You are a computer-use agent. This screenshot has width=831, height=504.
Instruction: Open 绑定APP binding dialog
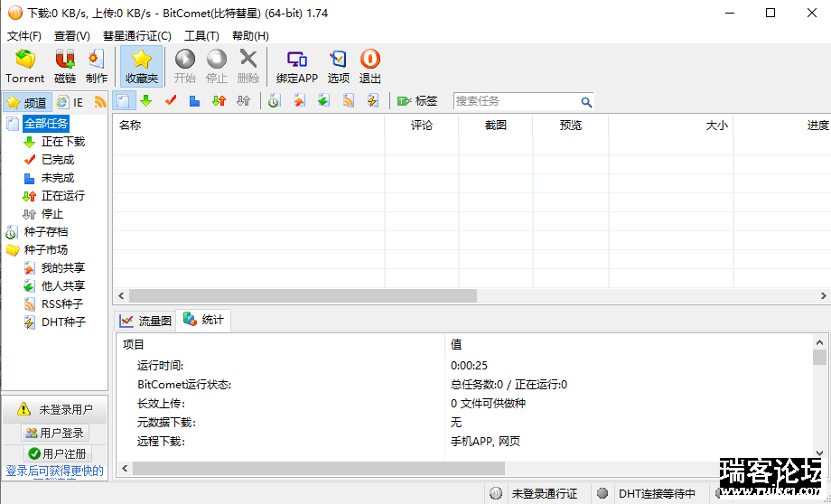pyautogui.click(x=297, y=66)
